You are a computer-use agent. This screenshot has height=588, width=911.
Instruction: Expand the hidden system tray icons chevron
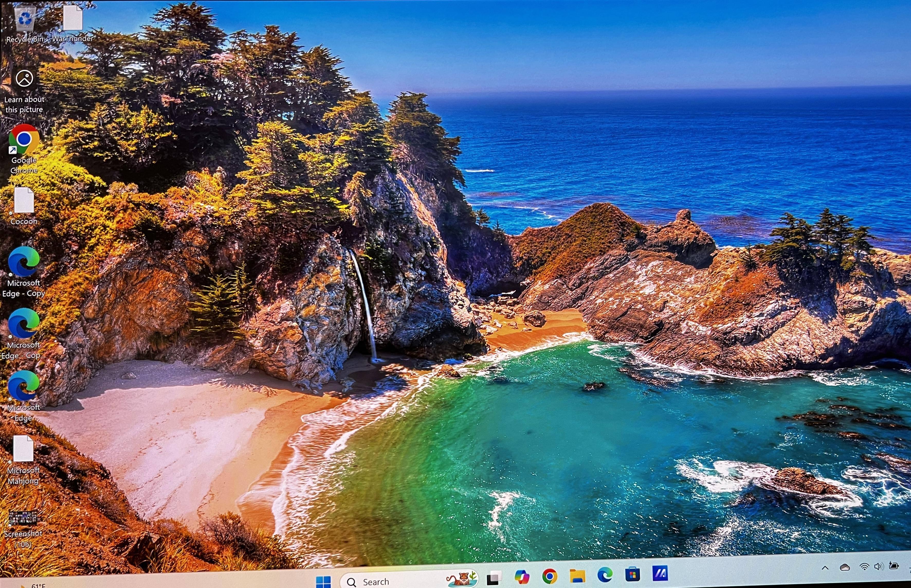[825, 568]
